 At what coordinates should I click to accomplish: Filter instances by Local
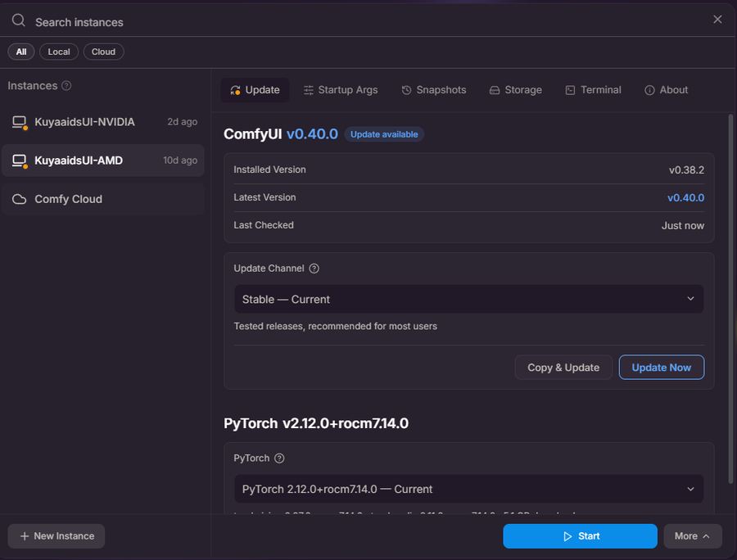pyautogui.click(x=59, y=52)
